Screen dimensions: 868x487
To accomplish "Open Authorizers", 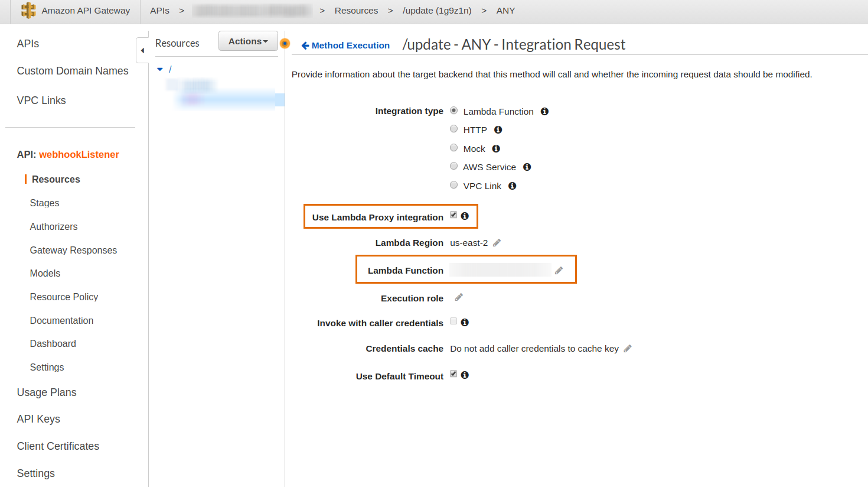I will pos(54,226).
